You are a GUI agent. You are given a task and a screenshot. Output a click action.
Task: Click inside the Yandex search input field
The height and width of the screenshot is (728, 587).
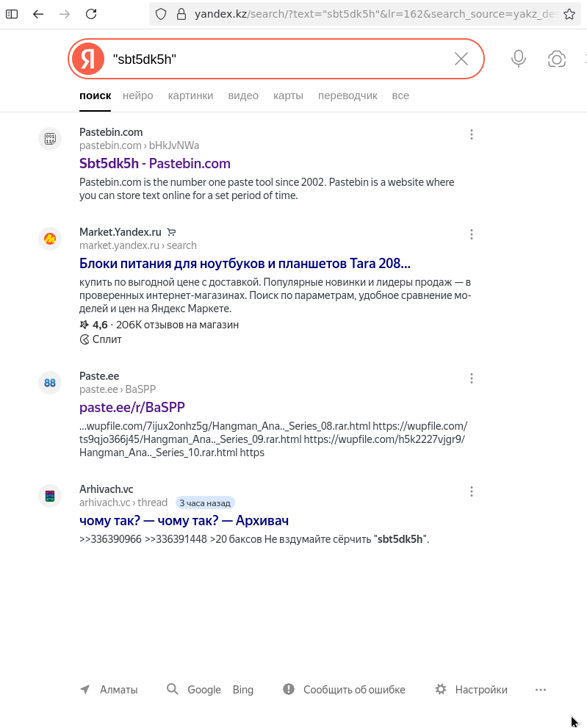coord(278,59)
